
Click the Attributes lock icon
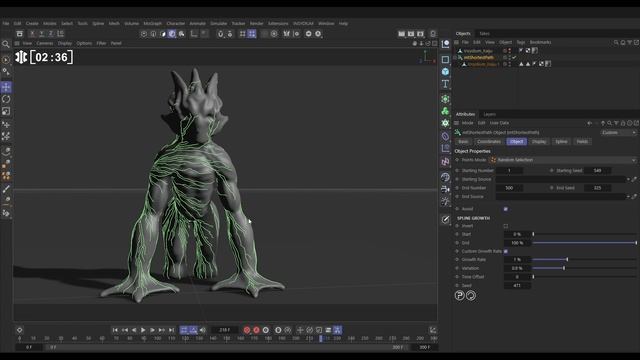623,123
